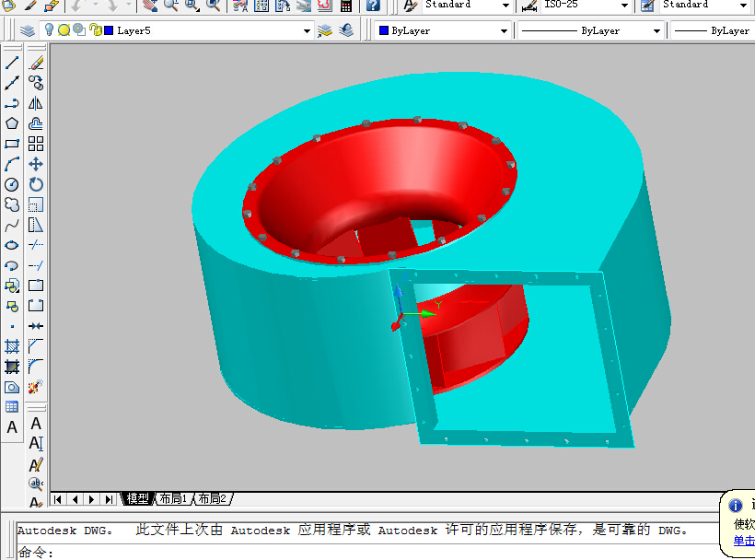Pick the Move tool
The width and height of the screenshot is (755, 560).
coord(36,164)
